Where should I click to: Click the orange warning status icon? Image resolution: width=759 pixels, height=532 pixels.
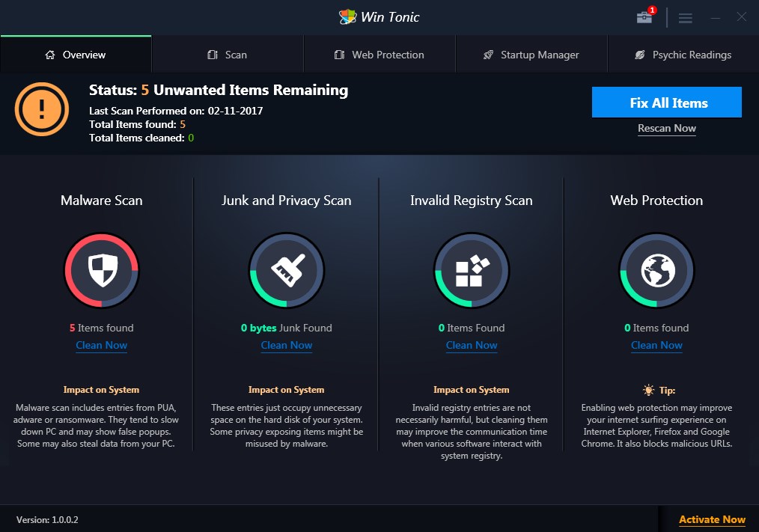(41, 109)
